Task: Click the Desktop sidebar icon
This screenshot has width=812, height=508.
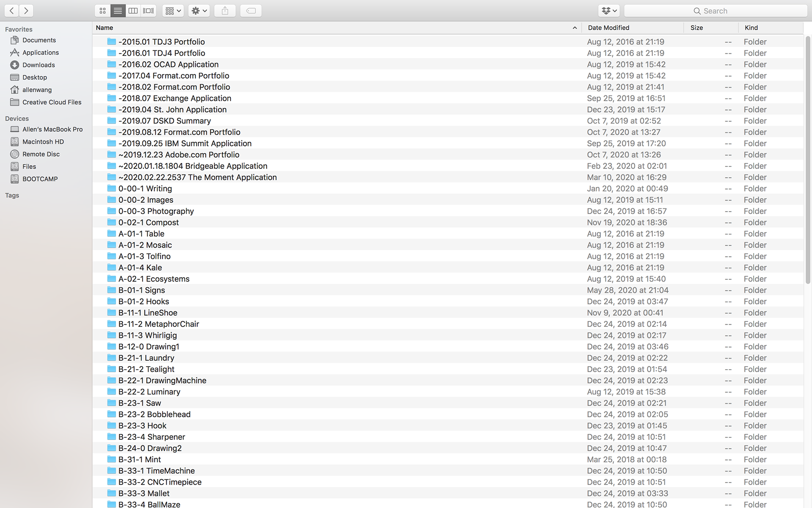Action: pos(14,77)
